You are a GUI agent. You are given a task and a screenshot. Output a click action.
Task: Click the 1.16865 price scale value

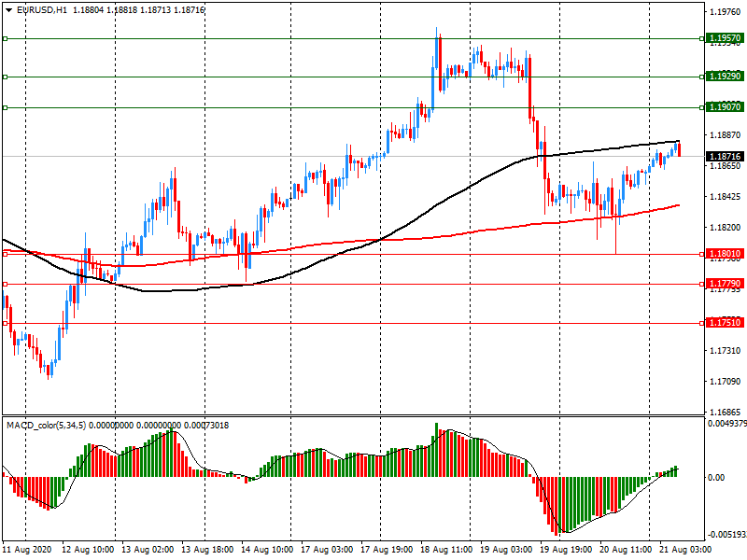726,412
